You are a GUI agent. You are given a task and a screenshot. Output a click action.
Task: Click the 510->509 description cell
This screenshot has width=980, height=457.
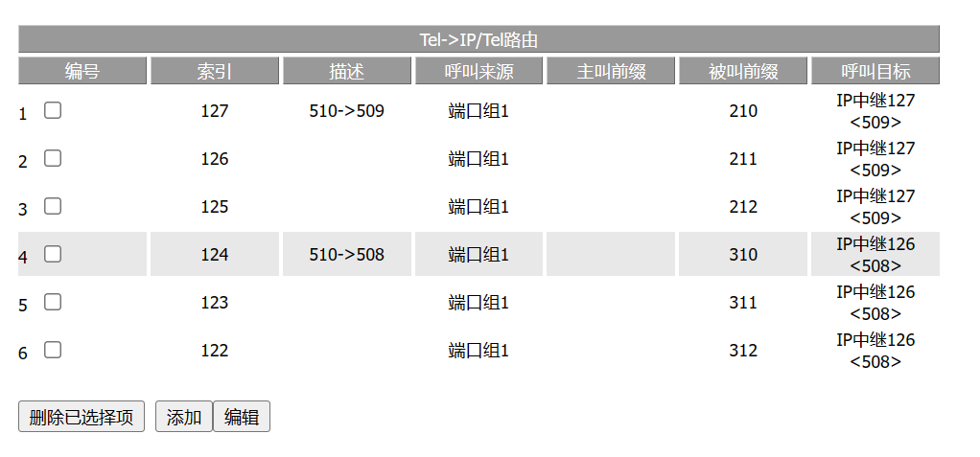click(346, 111)
